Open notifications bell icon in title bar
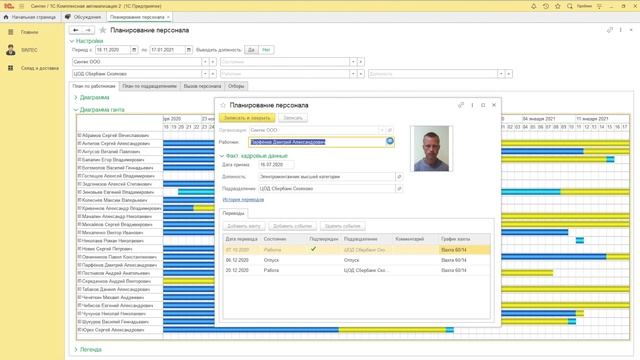 533,6
